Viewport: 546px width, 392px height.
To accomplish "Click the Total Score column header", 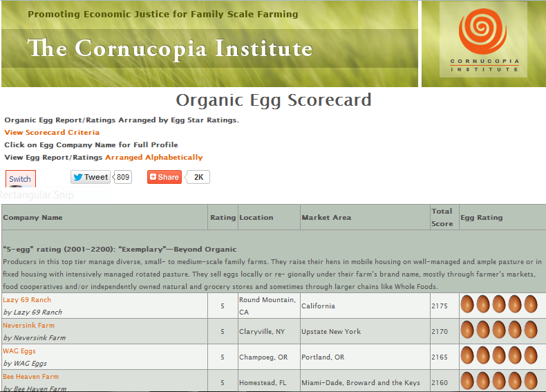I will (x=442, y=217).
